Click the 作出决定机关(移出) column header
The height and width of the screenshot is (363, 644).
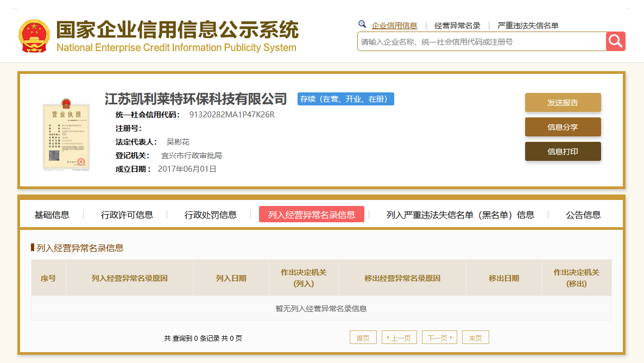pyautogui.click(x=576, y=278)
